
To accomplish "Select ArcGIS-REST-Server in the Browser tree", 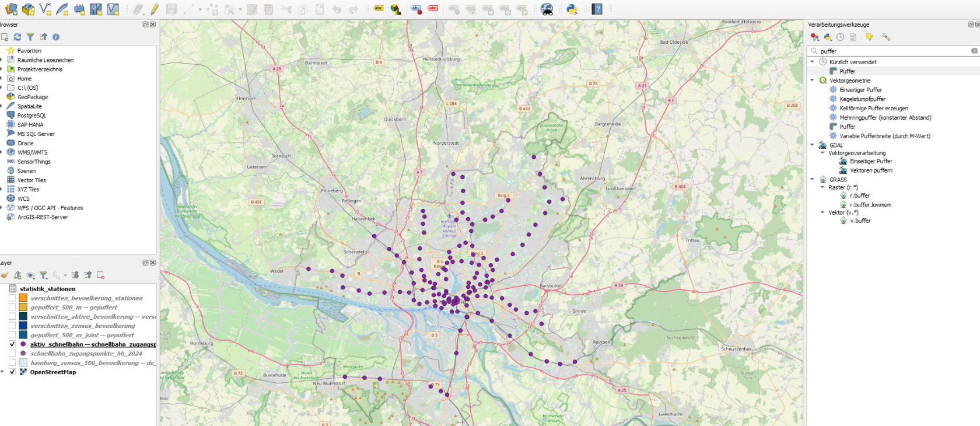I will click(43, 217).
